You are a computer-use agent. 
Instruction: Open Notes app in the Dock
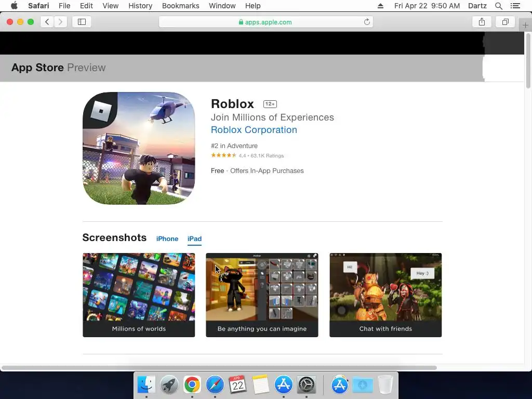pyautogui.click(x=261, y=384)
